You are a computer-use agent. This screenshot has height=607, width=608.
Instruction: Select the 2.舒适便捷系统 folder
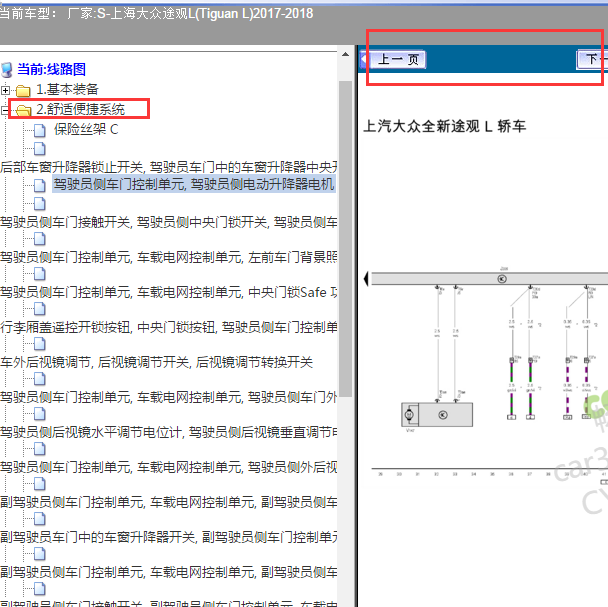click(x=80, y=109)
